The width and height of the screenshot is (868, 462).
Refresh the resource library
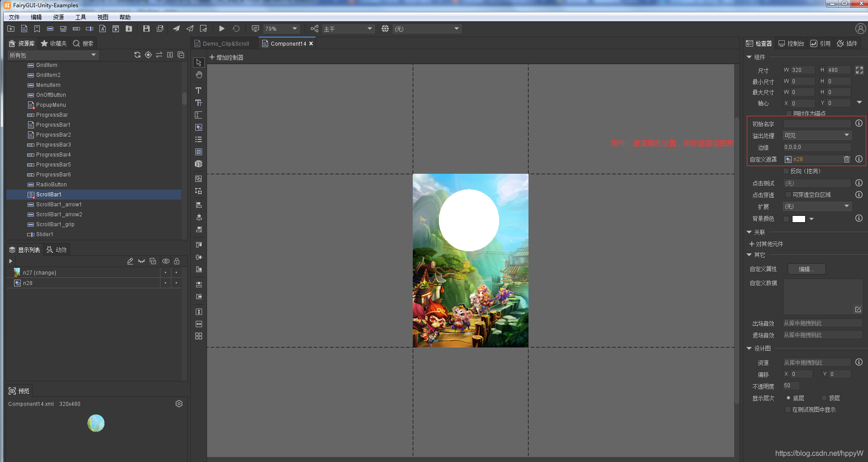(137, 55)
